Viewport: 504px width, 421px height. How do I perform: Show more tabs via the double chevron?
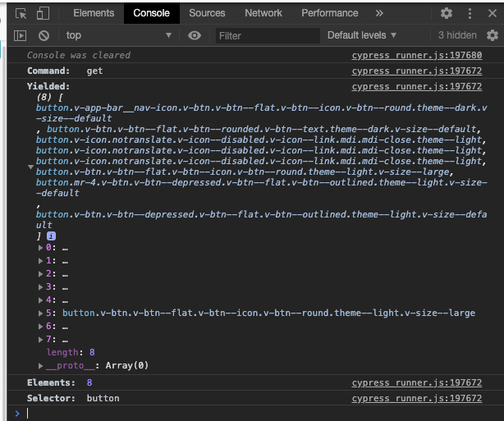pyautogui.click(x=379, y=13)
